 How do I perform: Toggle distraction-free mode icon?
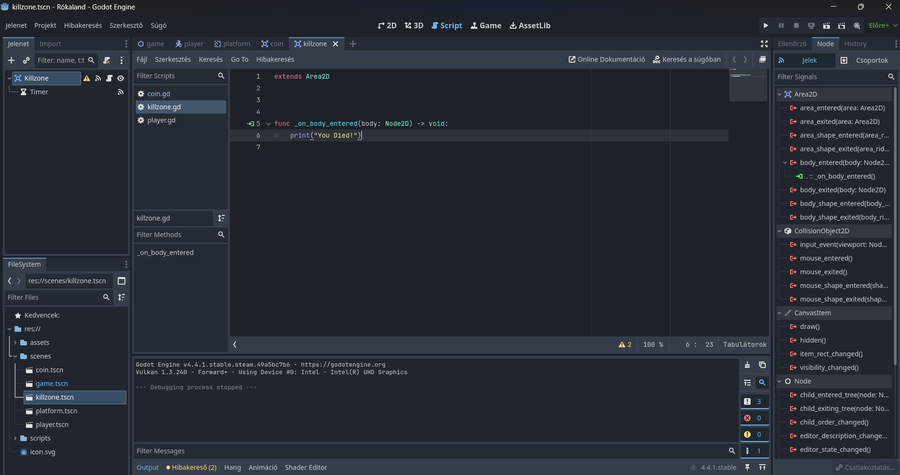pyautogui.click(x=764, y=44)
